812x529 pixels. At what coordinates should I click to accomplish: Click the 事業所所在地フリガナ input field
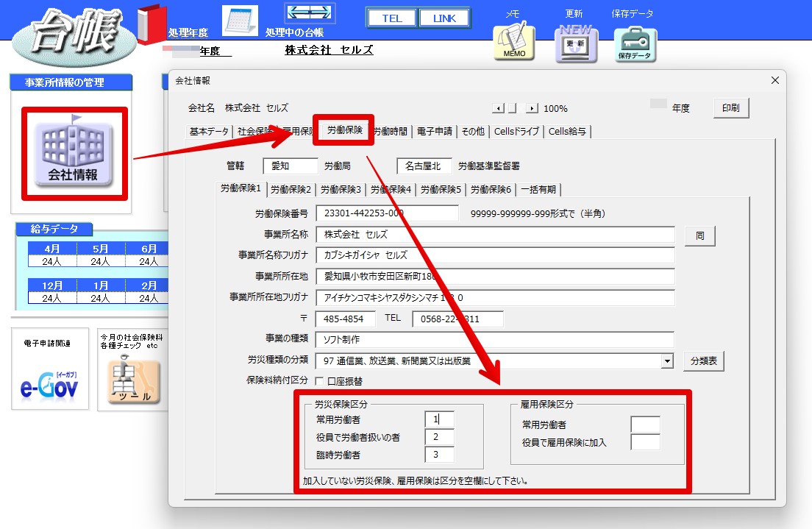coord(495,297)
